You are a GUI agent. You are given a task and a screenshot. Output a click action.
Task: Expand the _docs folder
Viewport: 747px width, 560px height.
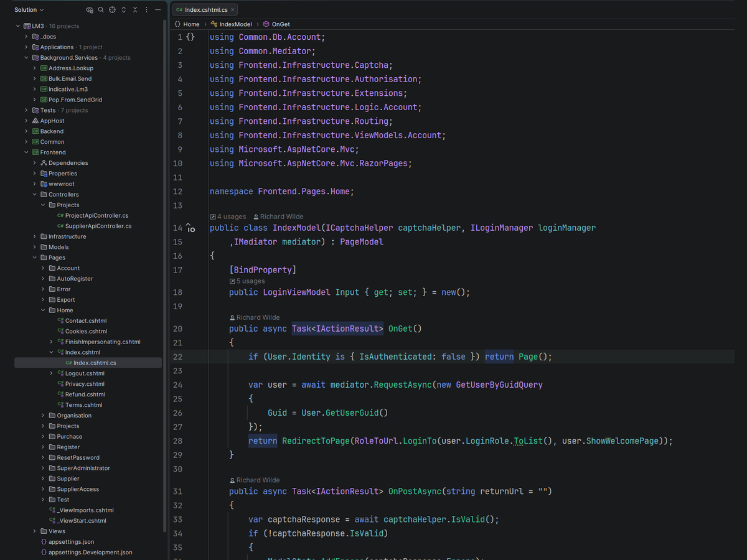[x=26, y=37]
